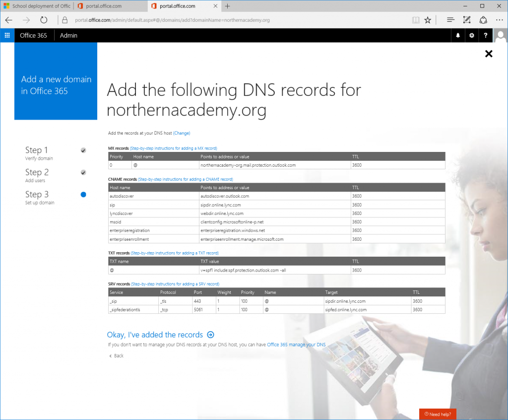Screen dimensions: 508x420
Task: Select MX value northernacademy-org.mail.protection.outlook.com
Action: 248,165
